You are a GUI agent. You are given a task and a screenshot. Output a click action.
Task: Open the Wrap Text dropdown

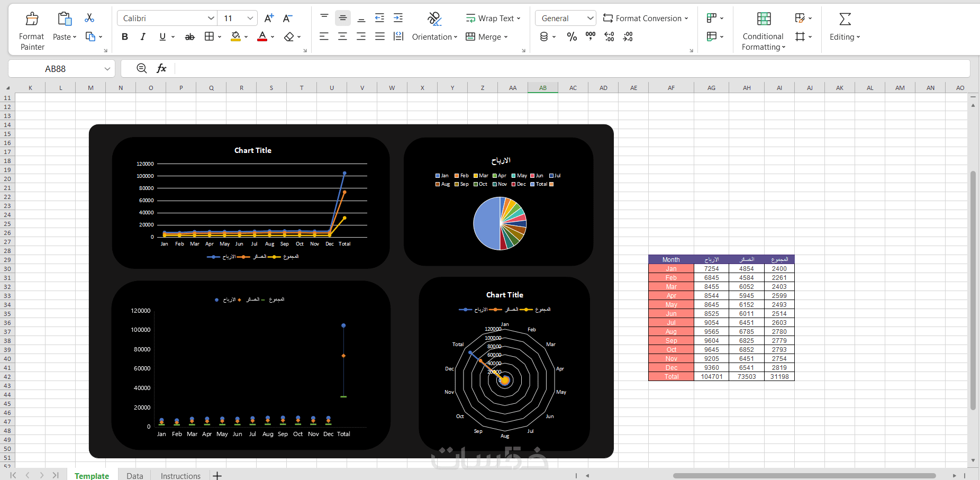[519, 19]
